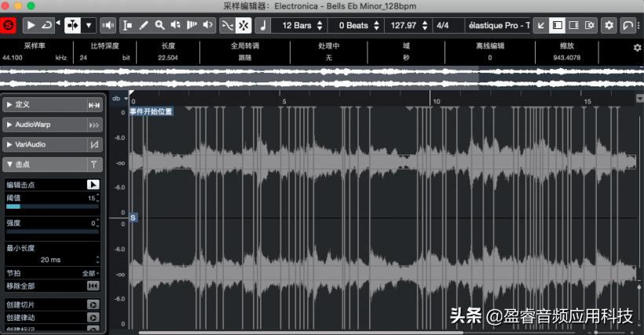Viewport: 644px width, 335px height.
Task: Select the Scrub tool
Action: click(192, 25)
